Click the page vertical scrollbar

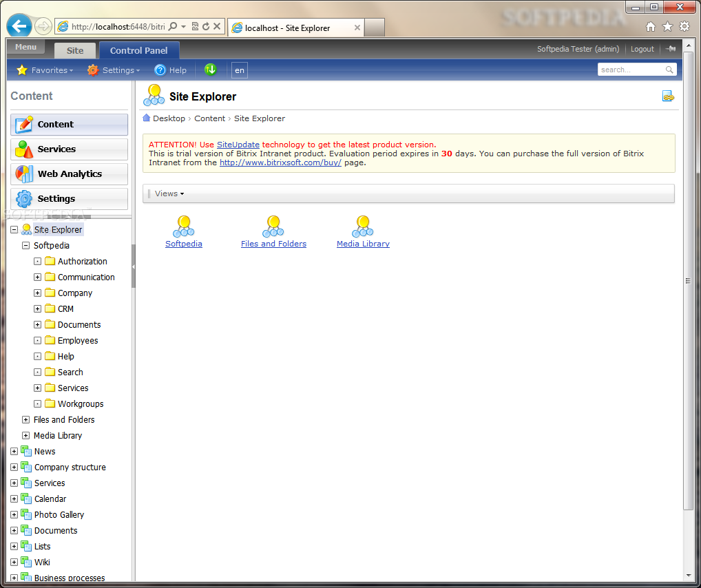click(x=688, y=280)
